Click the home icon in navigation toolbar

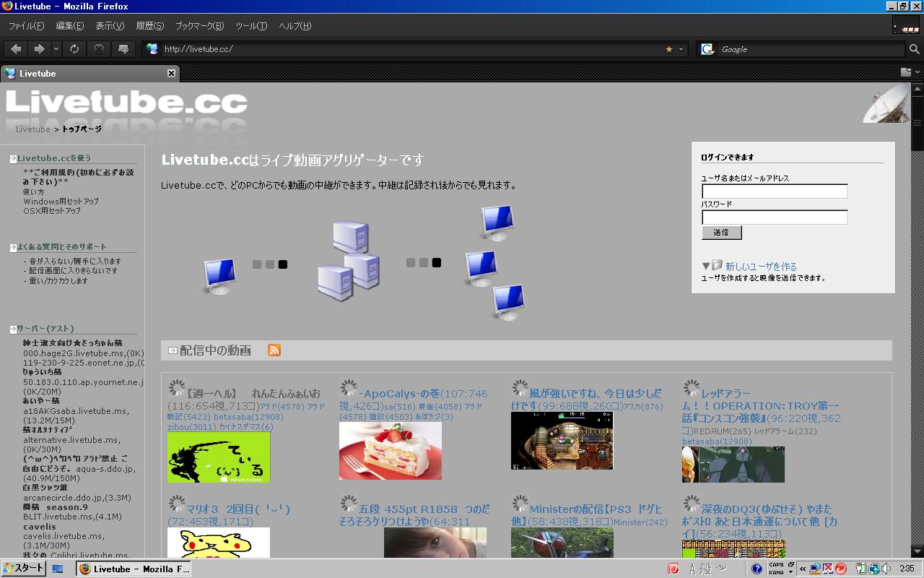click(x=123, y=49)
